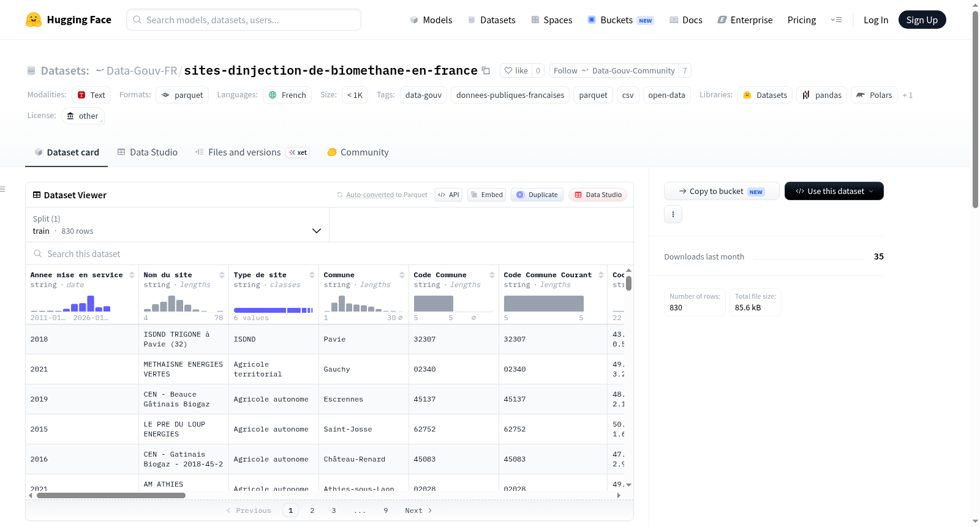Open the Datasets nav item

pos(491,20)
